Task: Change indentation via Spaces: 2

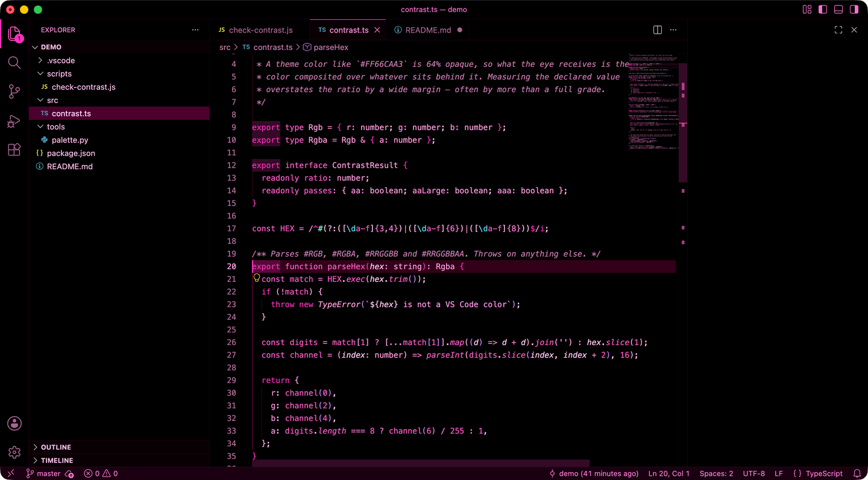Action: tap(716, 473)
